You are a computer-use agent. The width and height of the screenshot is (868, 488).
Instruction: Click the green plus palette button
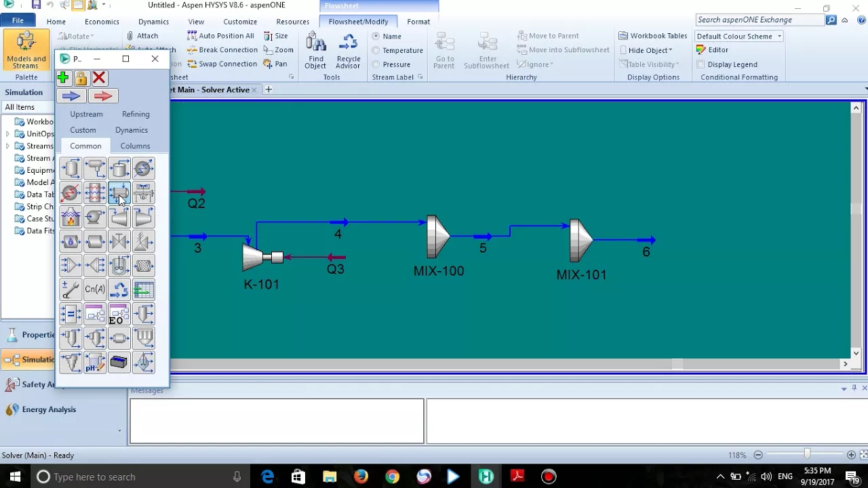tap(63, 78)
